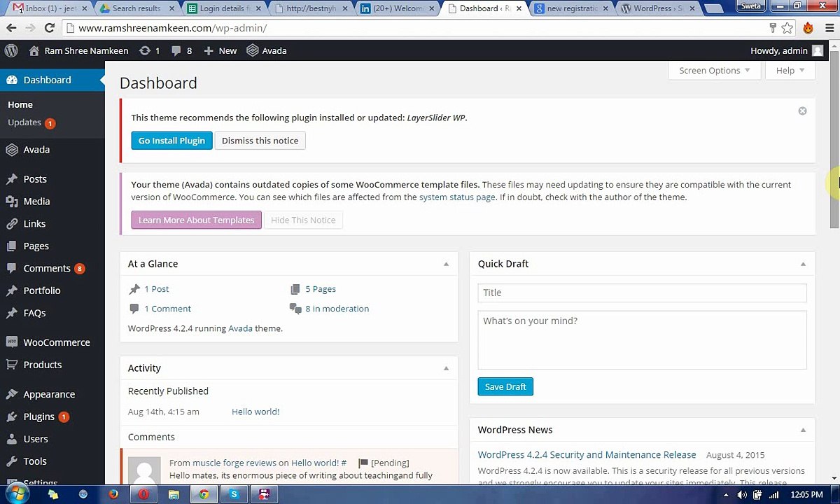Open muscle forge reviews commenter link
This screenshot has height=504, width=840.
coord(234,463)
